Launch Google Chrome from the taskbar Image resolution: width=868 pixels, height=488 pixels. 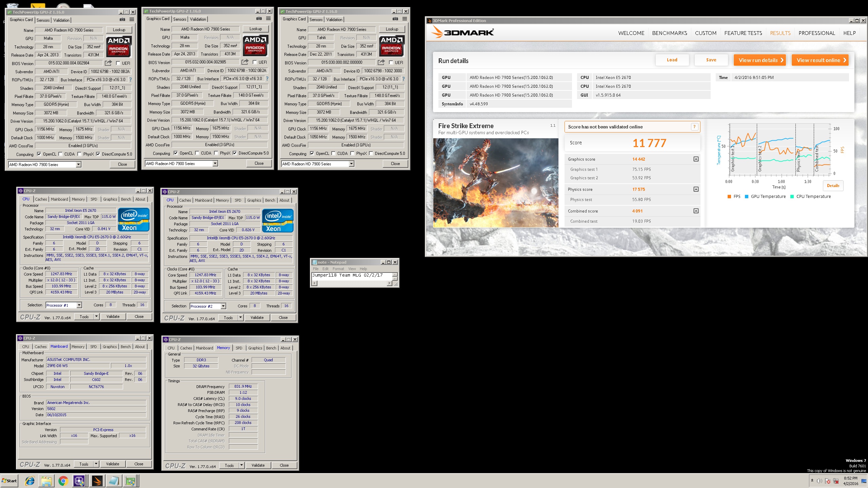pyautogui.click(x=63, y=481)
